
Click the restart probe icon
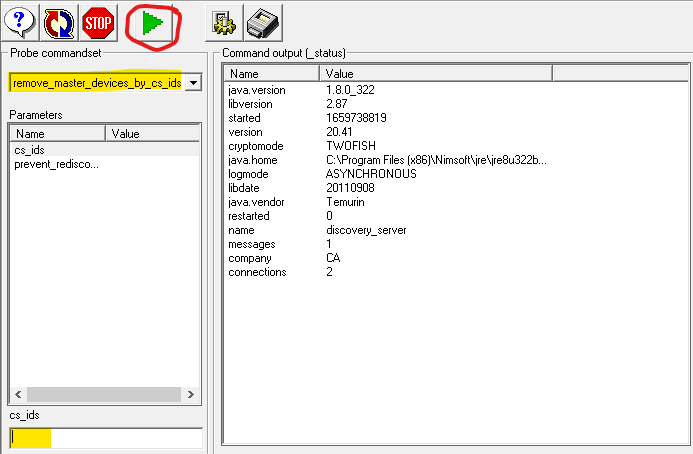click(x=58, y=22)
